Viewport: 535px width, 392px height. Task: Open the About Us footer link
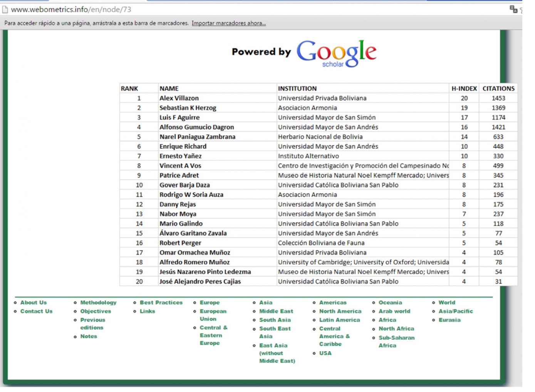(34, 303)
